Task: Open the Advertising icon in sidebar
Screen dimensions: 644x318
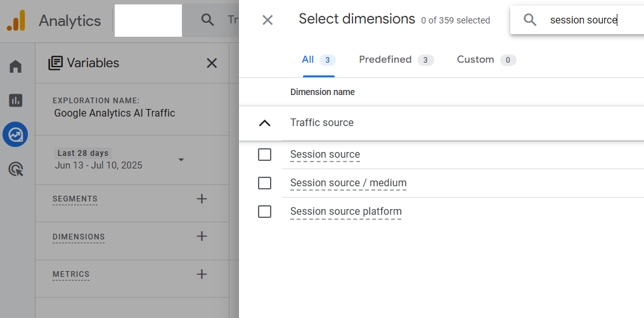Action: [x=15, y=169]
